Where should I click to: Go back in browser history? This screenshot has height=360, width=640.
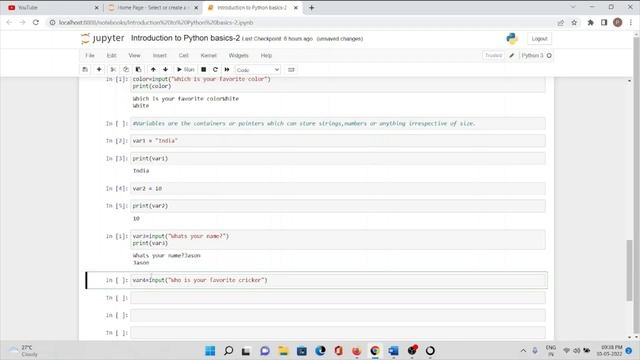(9, 22)
